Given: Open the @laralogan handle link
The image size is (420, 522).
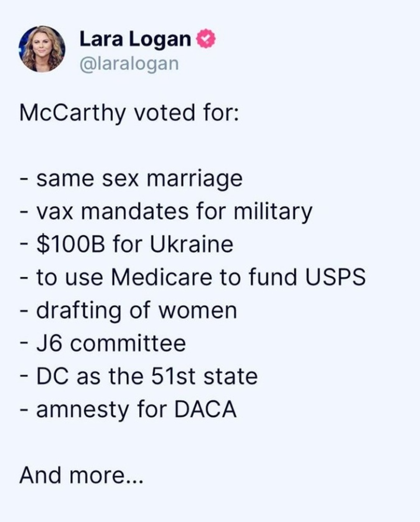Looking at the screenshot, I should pyautogui.click(x=128, y=63).
